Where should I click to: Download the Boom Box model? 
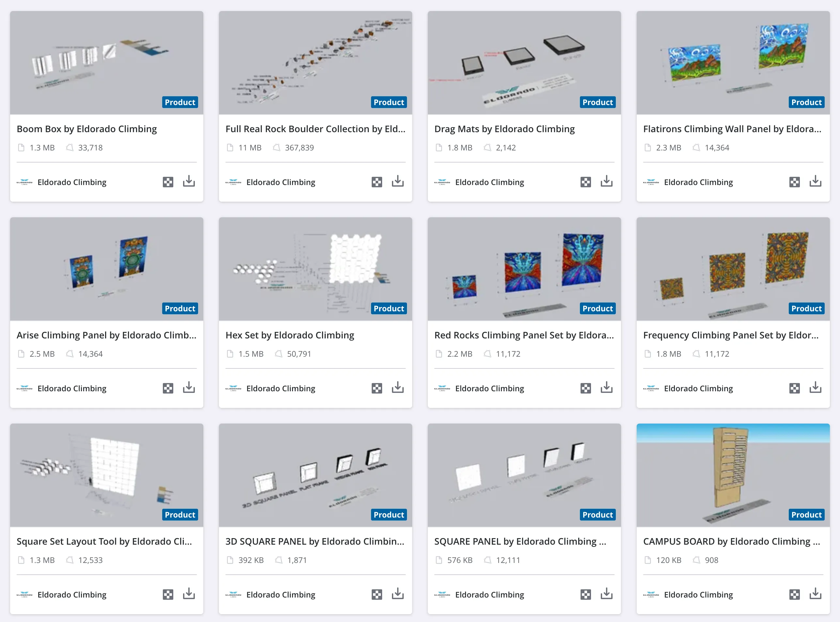tap(189, 181)
